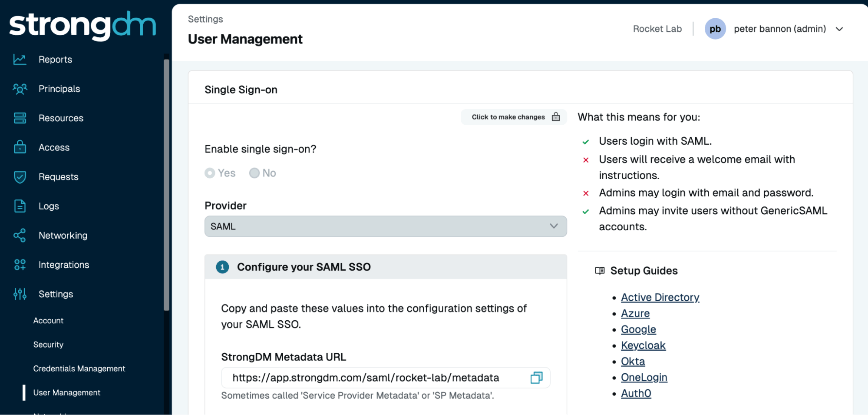The width and height of the screenshot is (868, 415).
Task: Open the Active Directory setup guide
Action: coord(660,297)
